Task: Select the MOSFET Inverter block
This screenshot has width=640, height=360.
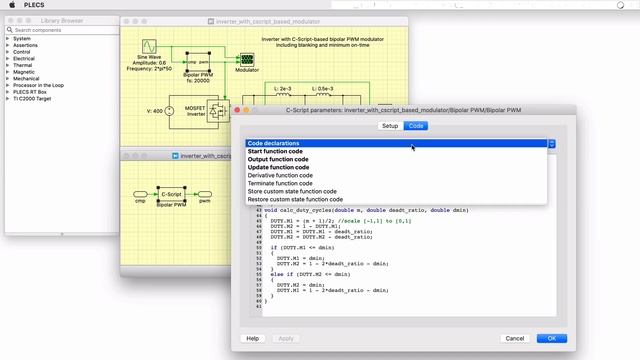Action: pos(218,111)
